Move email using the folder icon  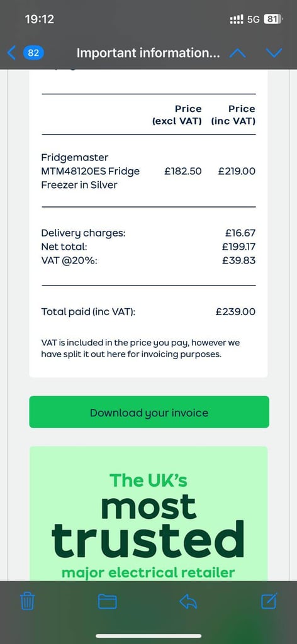pos(107,602)
